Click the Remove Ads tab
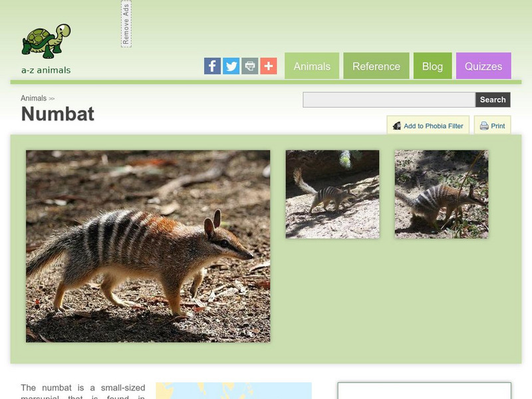 128,24
